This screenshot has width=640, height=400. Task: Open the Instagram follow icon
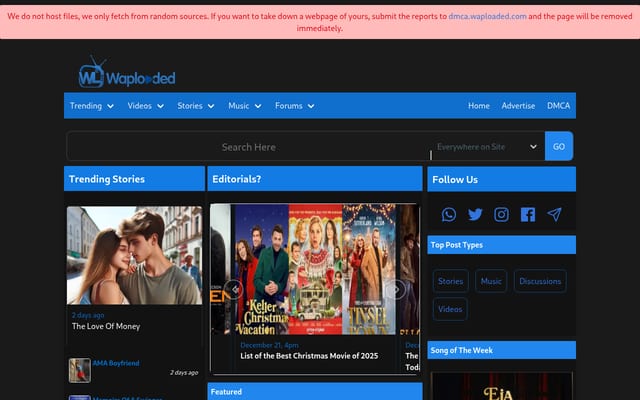[x=501, y=214]
